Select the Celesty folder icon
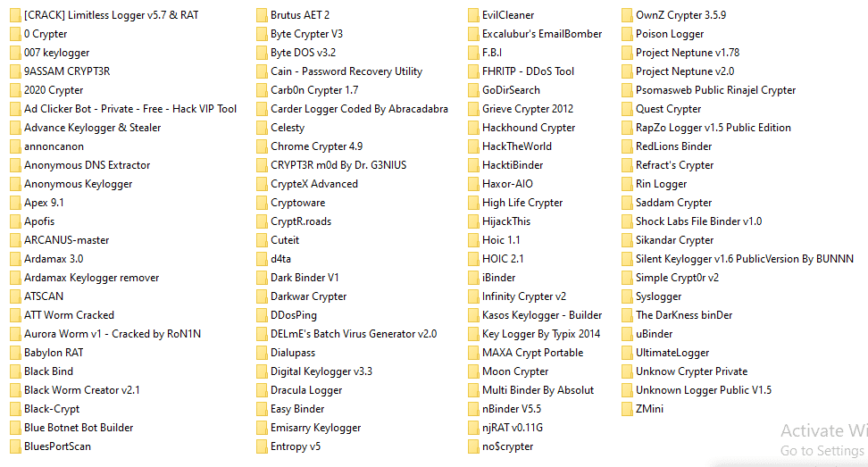The height and width of the screenshot is (467, 868). tap(262, 128)
